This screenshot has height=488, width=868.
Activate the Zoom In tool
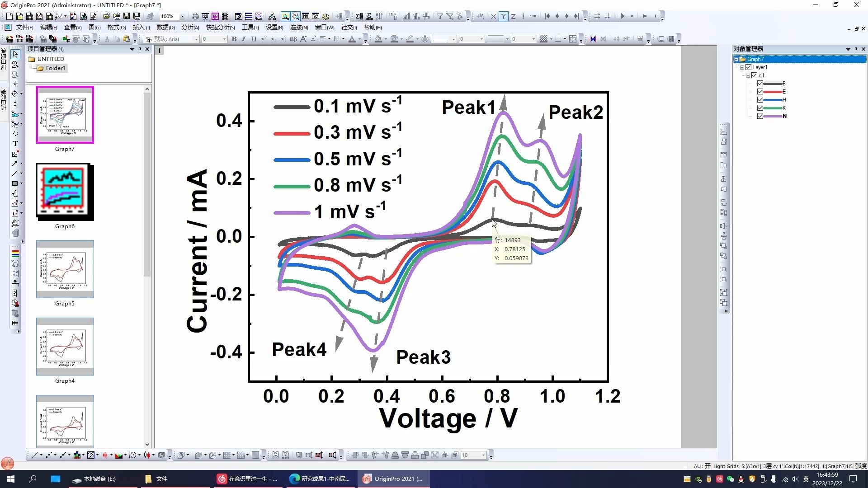click(x=15, y=64)
